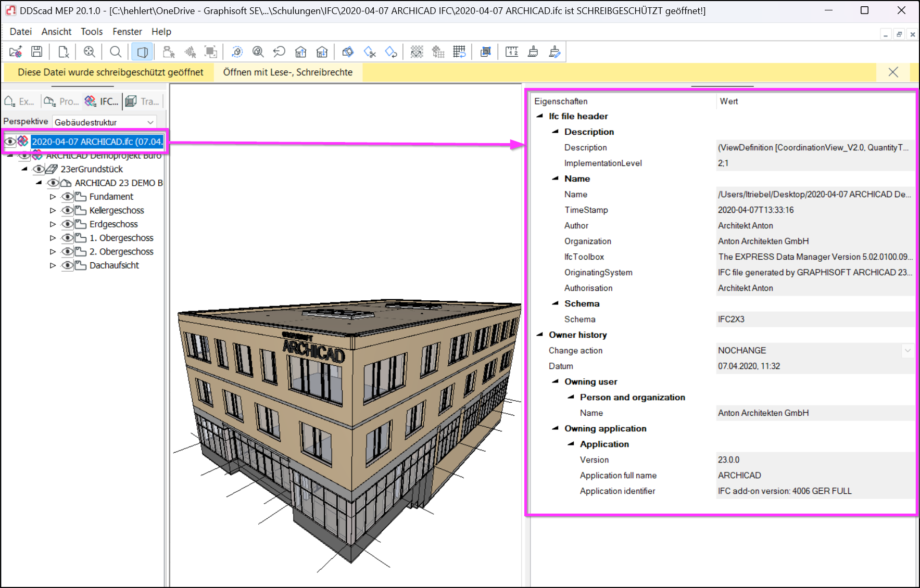Expand the 1. Obergeschoss tree node

coord(53,238)
